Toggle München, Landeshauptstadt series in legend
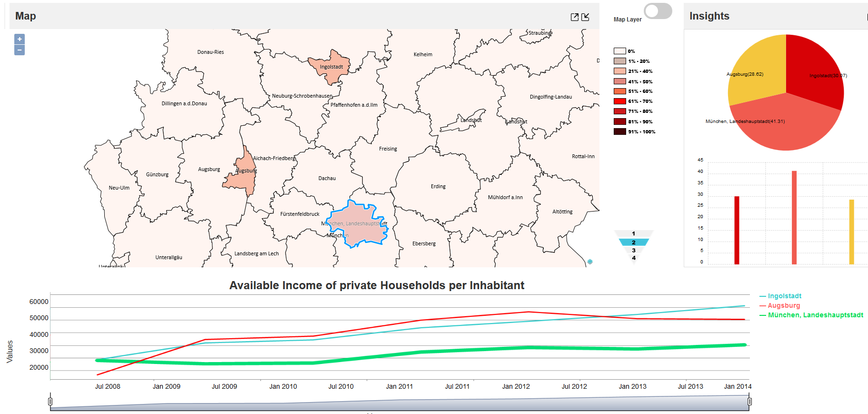 click(x=811, y=315)
